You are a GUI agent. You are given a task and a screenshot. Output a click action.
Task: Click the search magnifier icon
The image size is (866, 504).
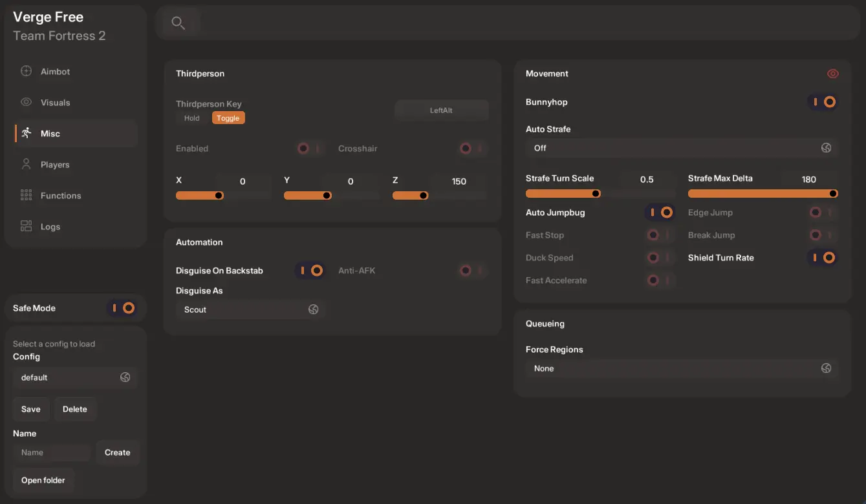178,23
